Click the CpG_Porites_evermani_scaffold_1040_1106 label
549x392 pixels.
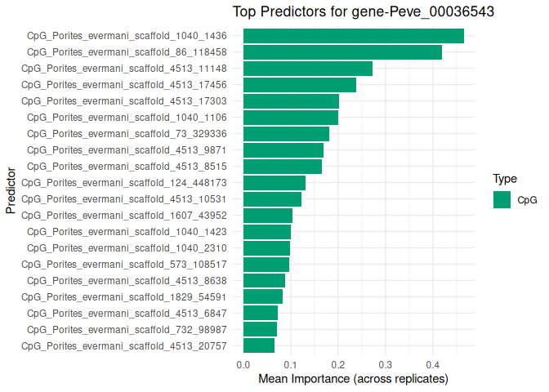pos(133,118)
